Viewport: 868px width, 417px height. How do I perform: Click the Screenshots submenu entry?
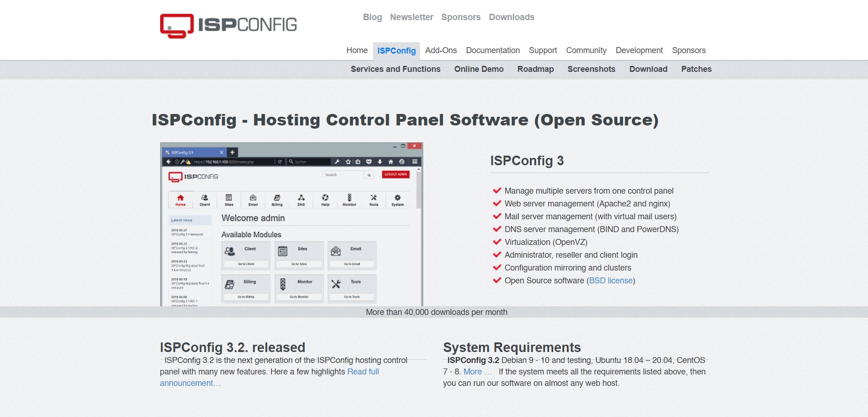(x=591, y=69)
